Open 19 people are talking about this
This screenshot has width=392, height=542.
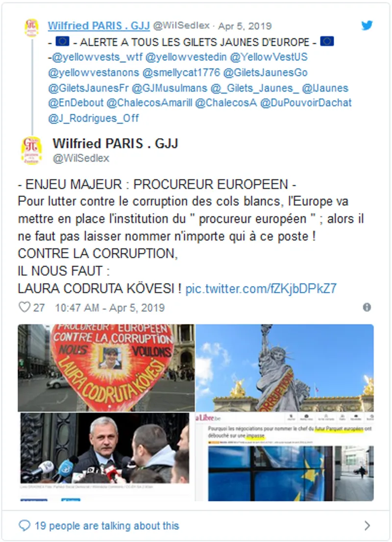coord(107,526)
